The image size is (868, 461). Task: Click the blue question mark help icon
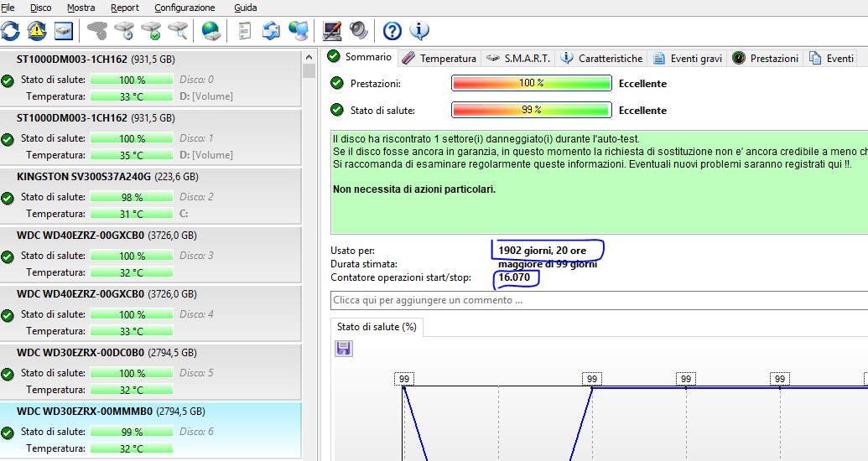392,31
